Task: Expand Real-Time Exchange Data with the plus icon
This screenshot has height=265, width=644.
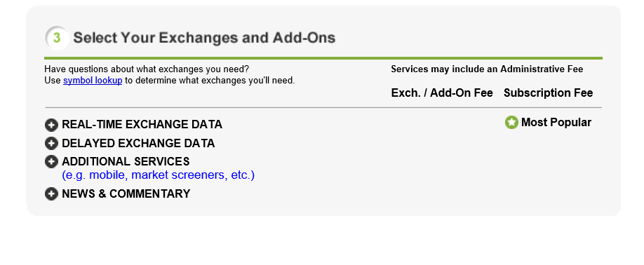Action: (x=51, y=125)
